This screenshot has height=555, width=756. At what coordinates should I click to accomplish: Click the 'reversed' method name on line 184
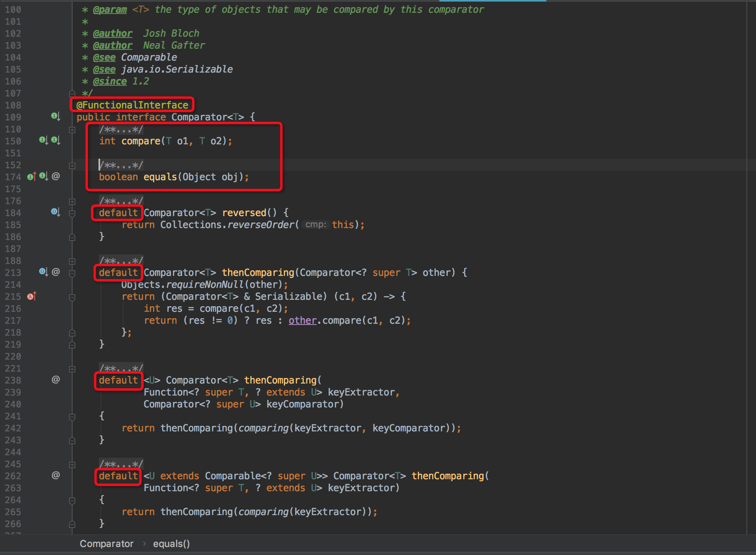(244, 213)
